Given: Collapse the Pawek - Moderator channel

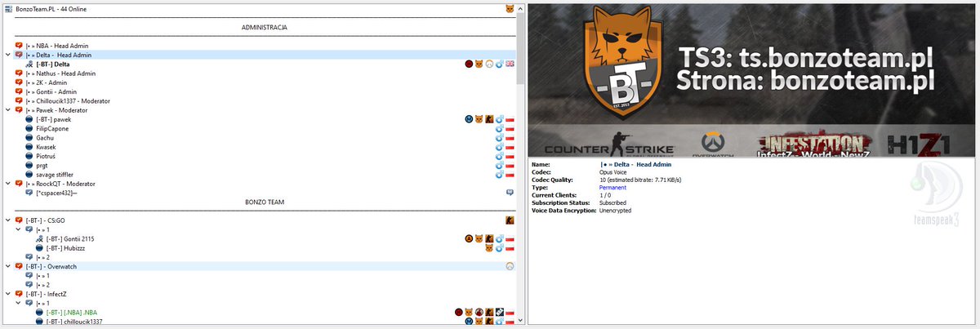Looking at the screenshot, I should (8, 110).
